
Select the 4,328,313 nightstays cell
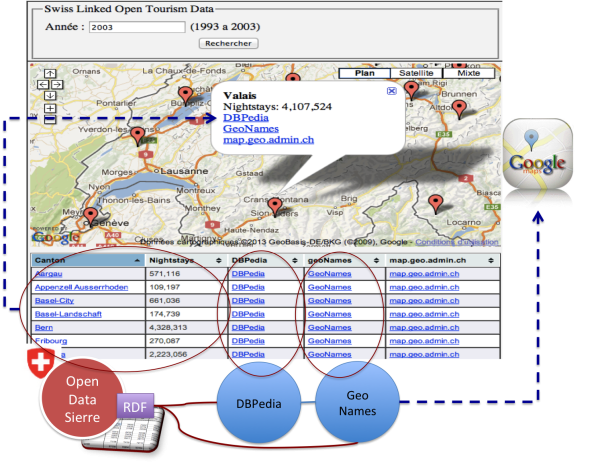click(186, 327)
